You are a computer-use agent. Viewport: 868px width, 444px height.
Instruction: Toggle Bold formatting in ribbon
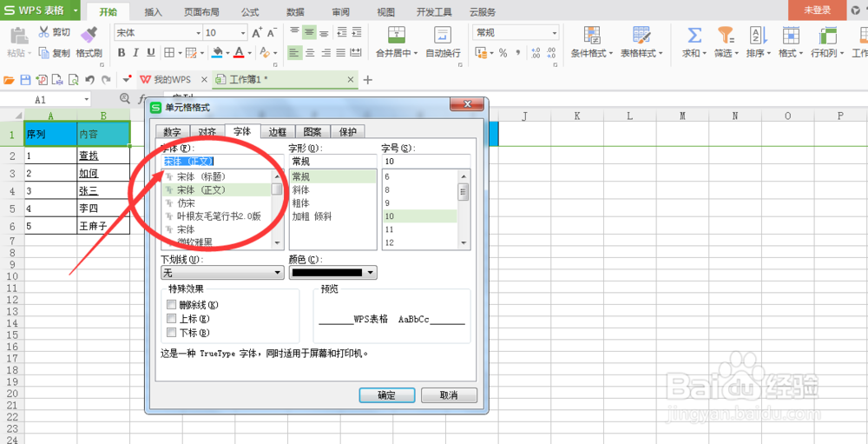(x=122, y=53)
